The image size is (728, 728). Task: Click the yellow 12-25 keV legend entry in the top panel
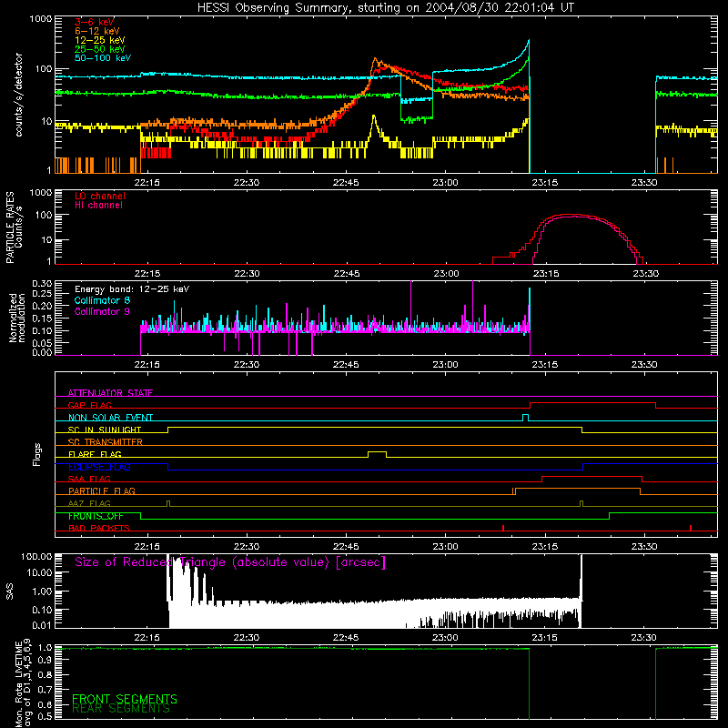click(99, 40)
